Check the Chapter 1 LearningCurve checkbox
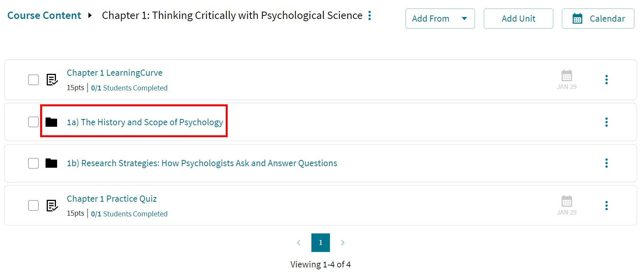The height and width of the screenshot is (274, 644). point(33,80)
